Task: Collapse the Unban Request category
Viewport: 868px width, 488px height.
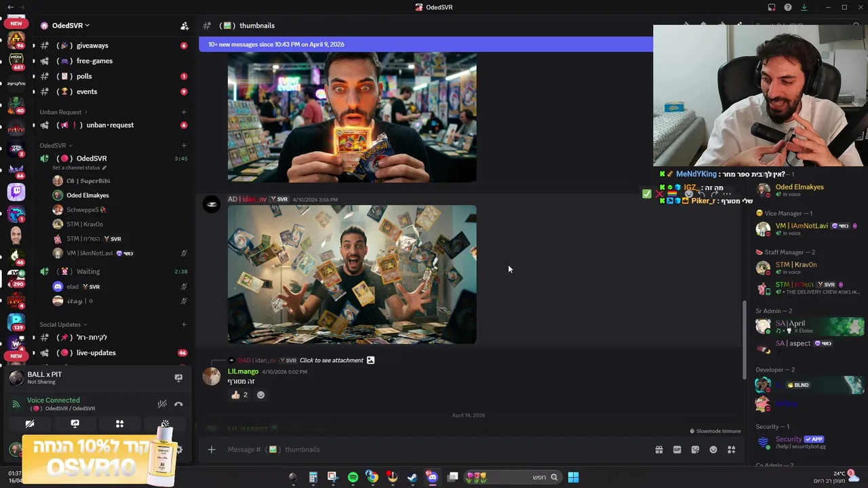Action: (63, 112)
